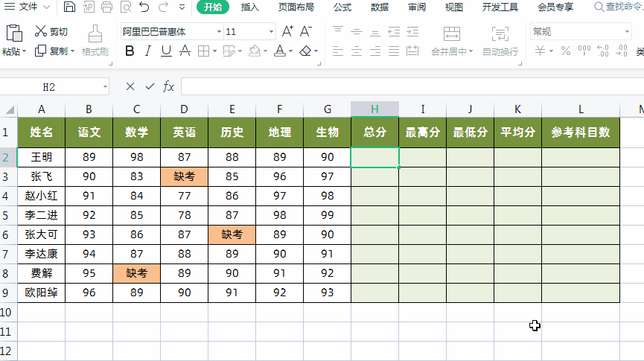Apply thousands separator icon
The height and width of the screenshot is (361, 644).
[x=584, y=51]
